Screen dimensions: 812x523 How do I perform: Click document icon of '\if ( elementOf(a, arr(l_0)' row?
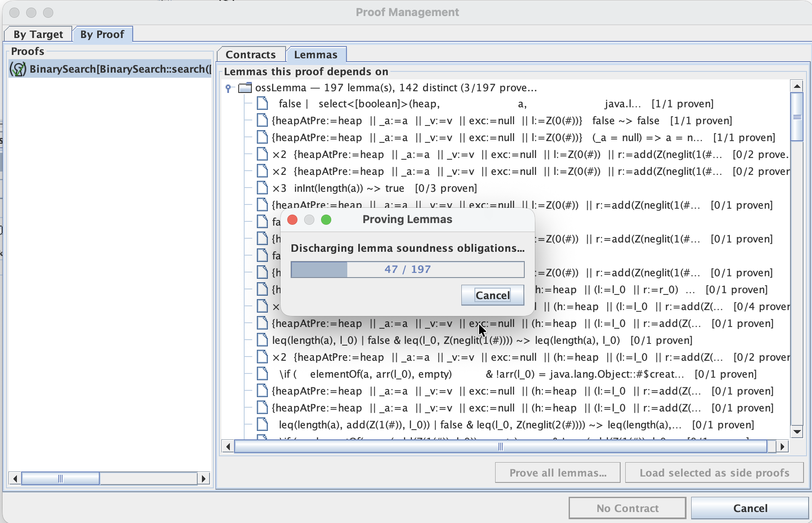tap(262, 374)
